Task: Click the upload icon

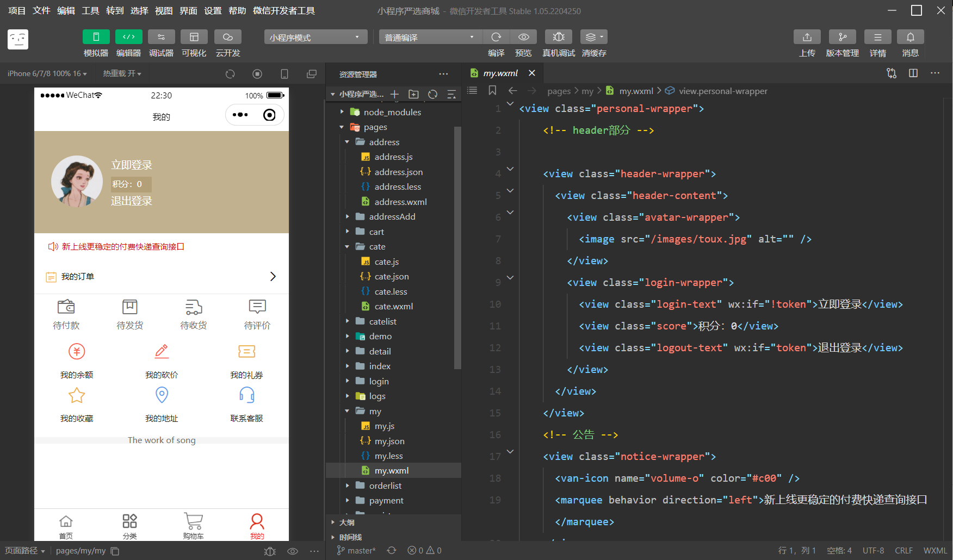Action: point(807,37)
